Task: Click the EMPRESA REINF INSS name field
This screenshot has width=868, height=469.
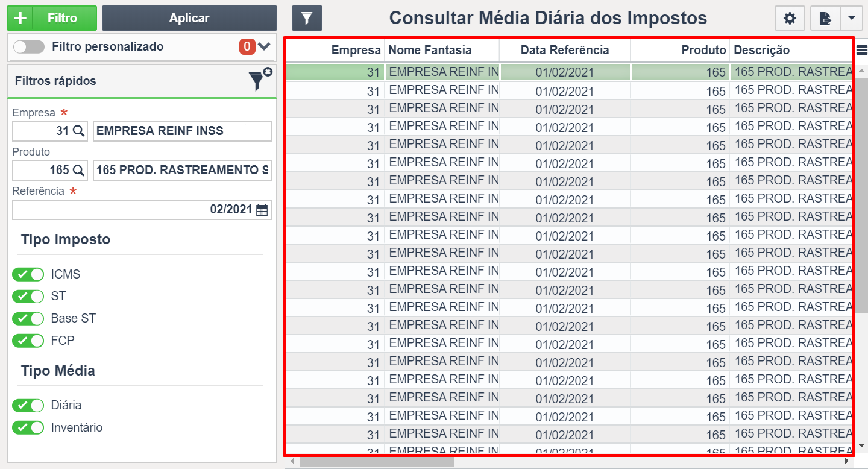Action: coord(182,131)
